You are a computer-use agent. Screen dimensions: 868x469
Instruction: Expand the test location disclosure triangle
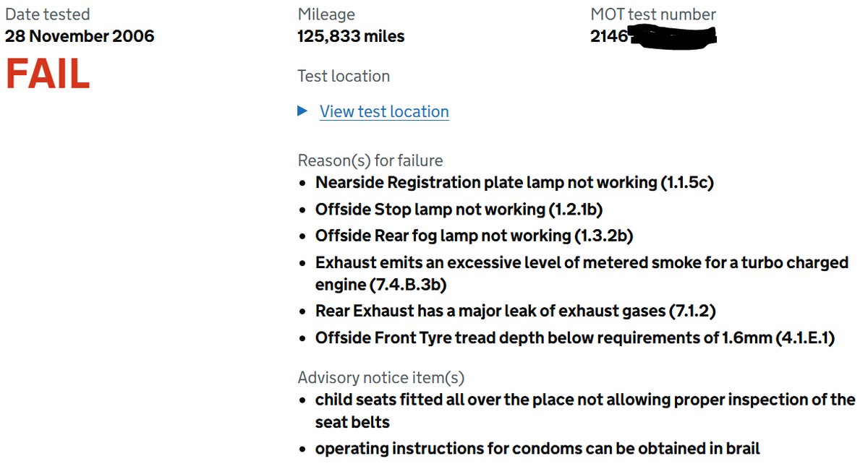click(x=302, y=111)
